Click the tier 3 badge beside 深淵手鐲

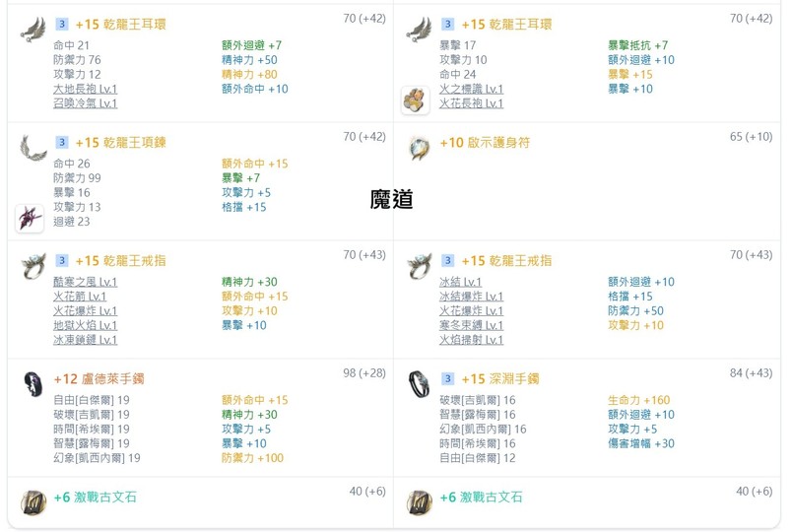pyautogui.click(x=447, y=378)
